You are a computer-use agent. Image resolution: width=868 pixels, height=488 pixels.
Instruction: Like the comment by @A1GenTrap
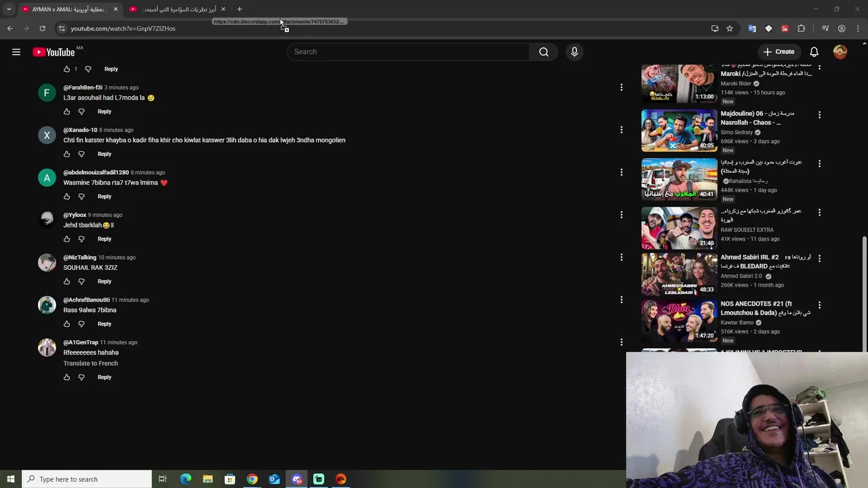66,378
